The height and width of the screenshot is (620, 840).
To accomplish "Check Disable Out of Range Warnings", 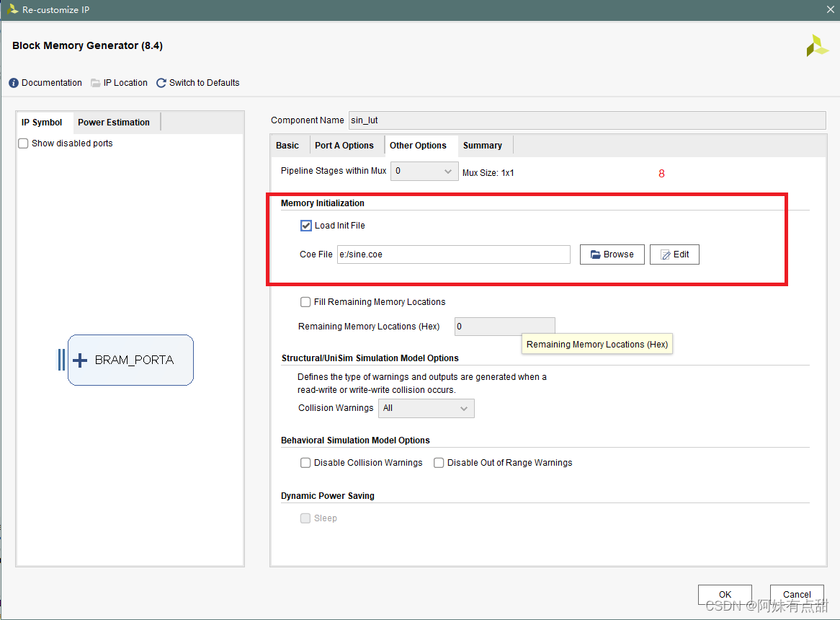I will click(x=439, y=463).
